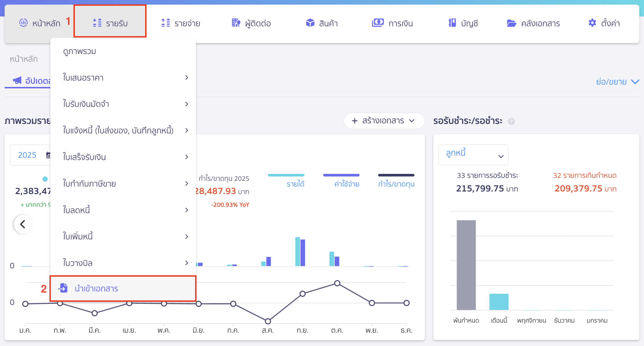This screenshot has width=644, height=346.
Task: Toggle the รายได้ legend on the chart
Action: [x=295, y=183]
